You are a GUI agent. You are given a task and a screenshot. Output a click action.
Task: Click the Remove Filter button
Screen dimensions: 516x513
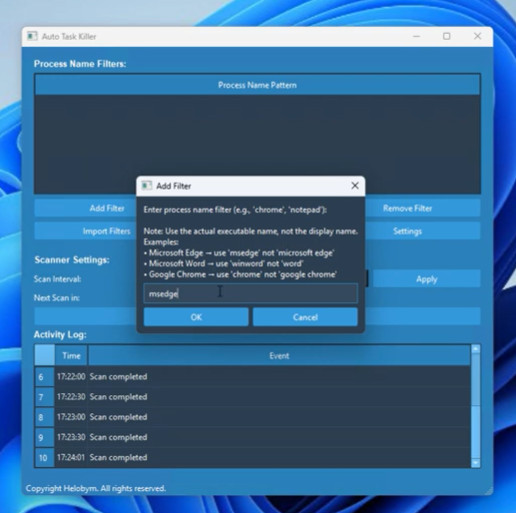(423, 208)
